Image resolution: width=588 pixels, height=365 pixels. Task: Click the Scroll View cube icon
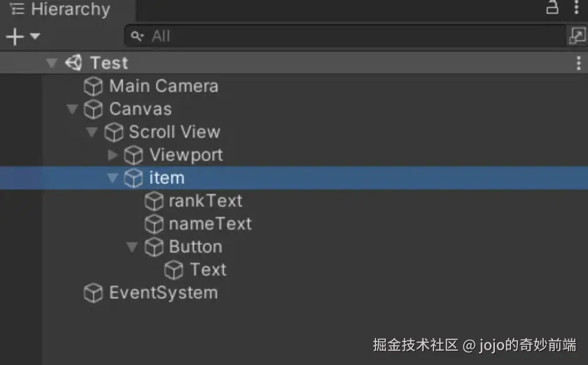click(113, 133)
